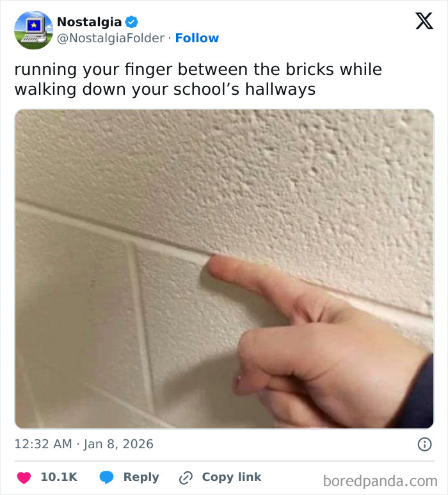Image resolution: width=448 pixels, height=495 pixels.
Task: Click the X logo icon
Action: pos(424,21)
